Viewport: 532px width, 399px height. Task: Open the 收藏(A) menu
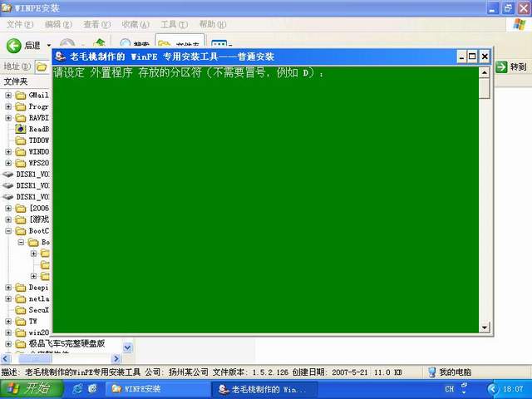(135, 24)
